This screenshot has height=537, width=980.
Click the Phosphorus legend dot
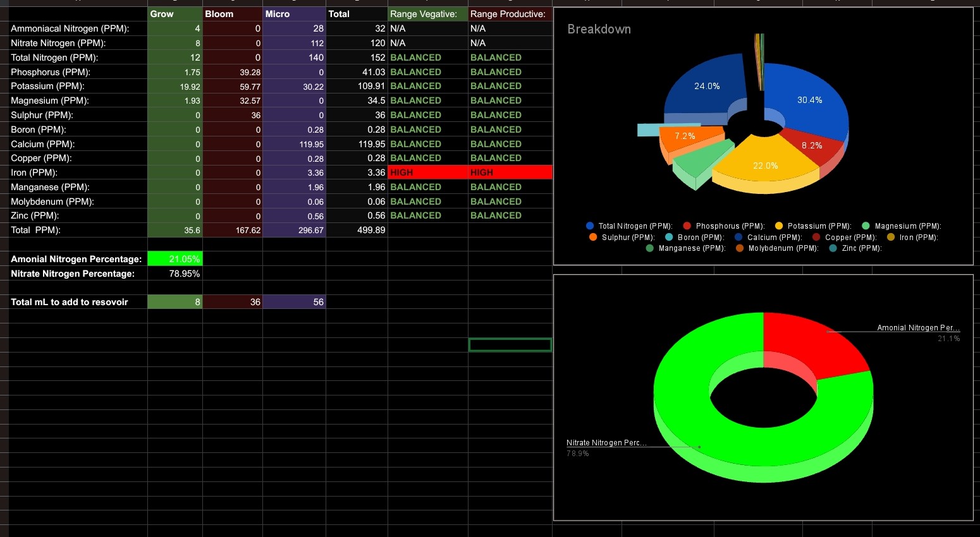687,226
